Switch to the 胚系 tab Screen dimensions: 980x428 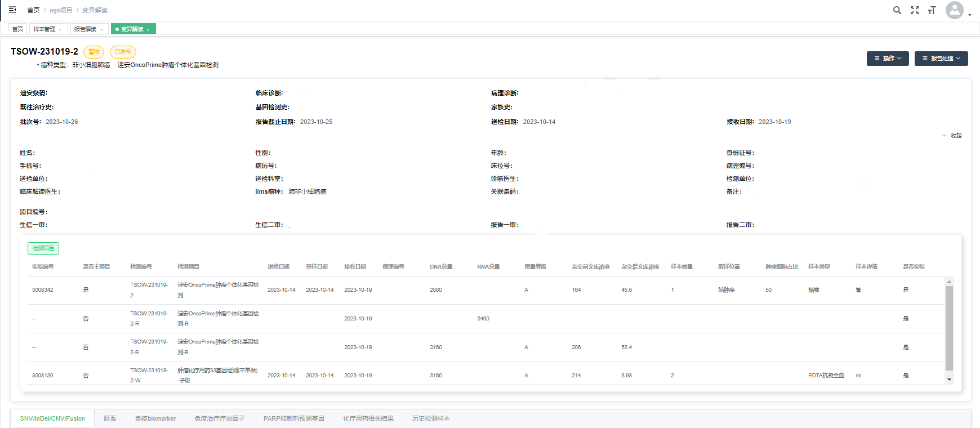tap(110, 418)
